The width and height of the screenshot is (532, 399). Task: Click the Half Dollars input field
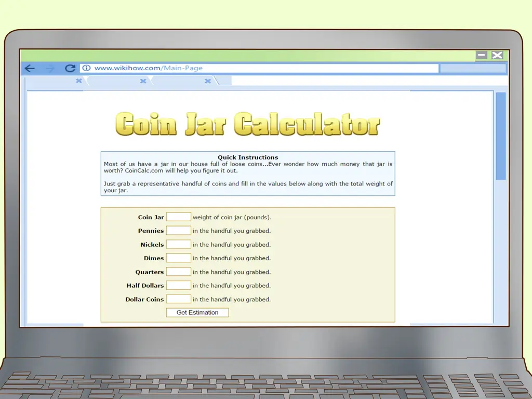pyautogui.click(x=179, y=285)
